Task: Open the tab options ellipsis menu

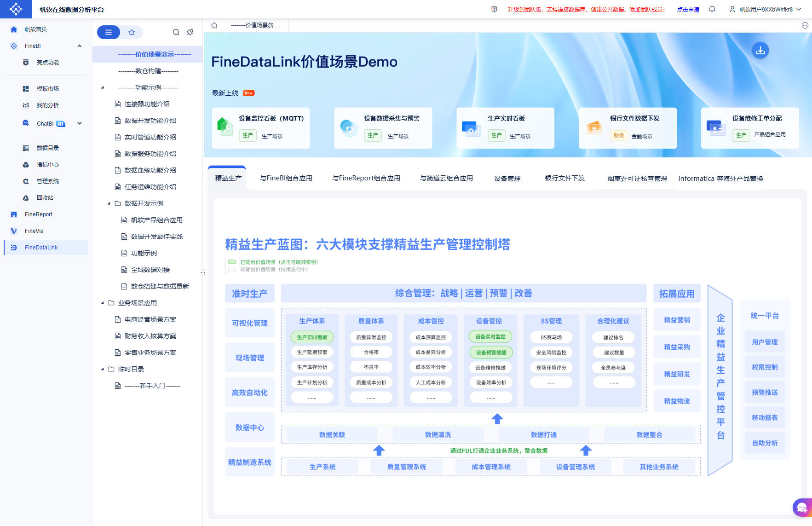Action: click(x=805, y=25)
